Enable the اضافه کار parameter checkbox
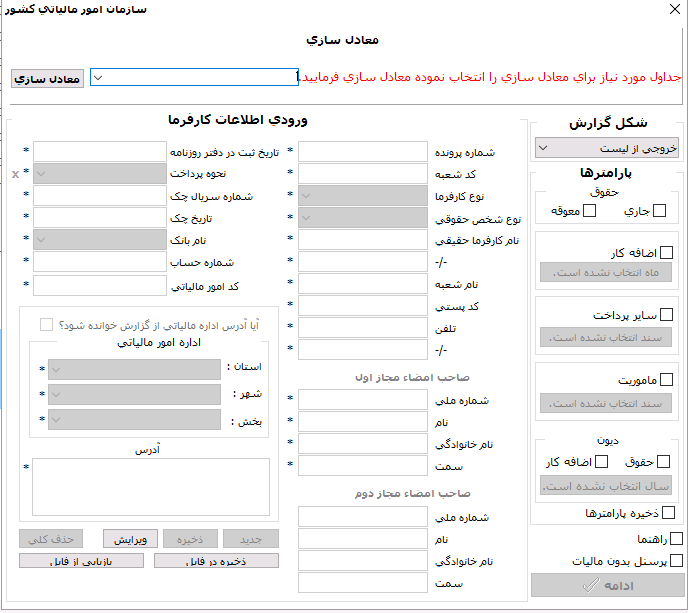The image size is (688, 613). pos(666,253)
